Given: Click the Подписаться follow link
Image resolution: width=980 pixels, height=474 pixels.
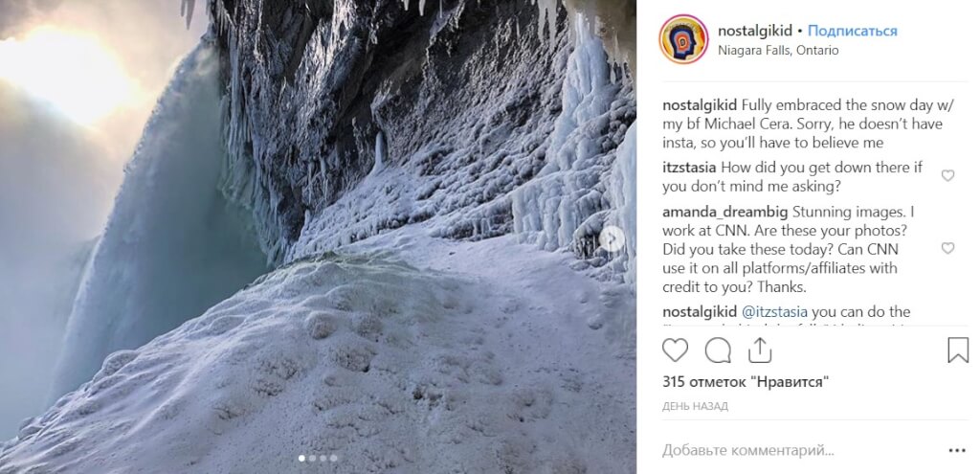Looking at the screenshot, I should [x=851, y=31].
